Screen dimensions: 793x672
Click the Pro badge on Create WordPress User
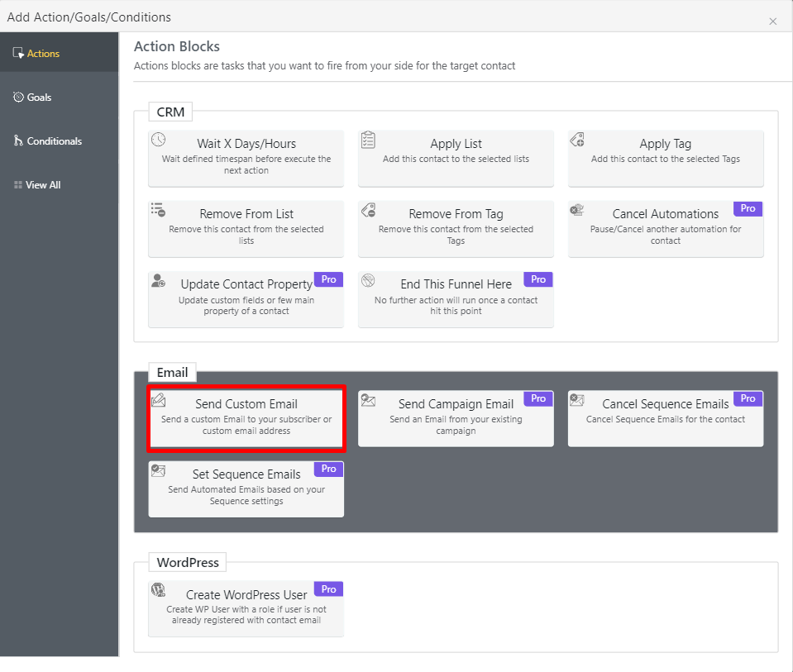pyautogui.click(x=329, y=589)
